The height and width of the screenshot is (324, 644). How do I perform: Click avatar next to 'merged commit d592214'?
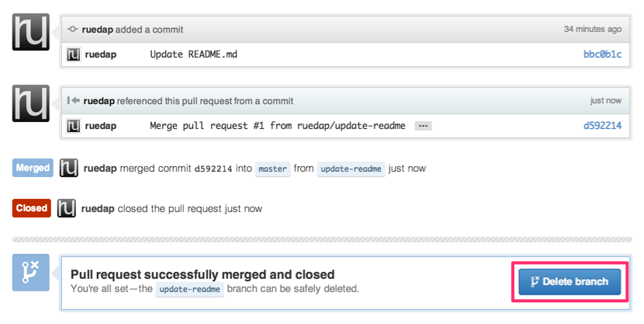68,168
